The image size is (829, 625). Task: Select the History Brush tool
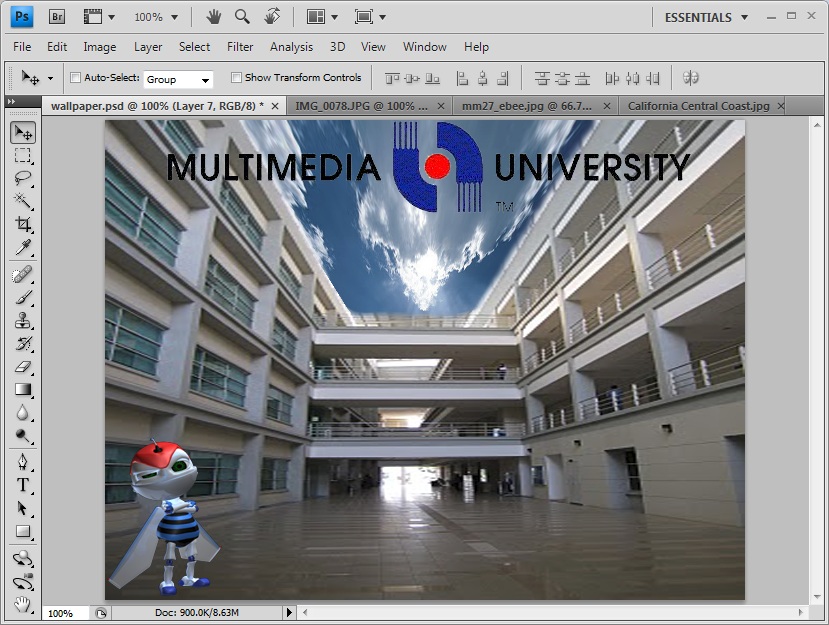coord(23,344)
